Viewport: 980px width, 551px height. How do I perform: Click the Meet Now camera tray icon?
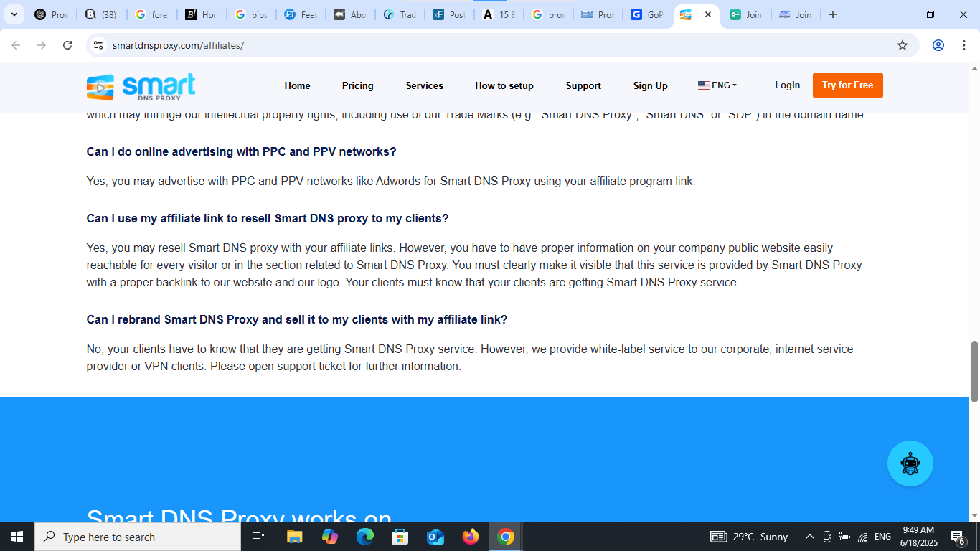tap(827, 537)
